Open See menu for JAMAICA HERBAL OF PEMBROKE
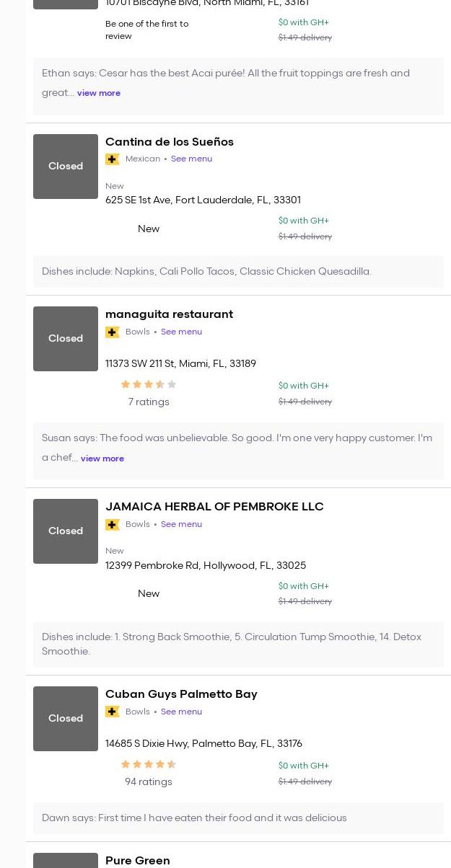 [x=181, y=525]
